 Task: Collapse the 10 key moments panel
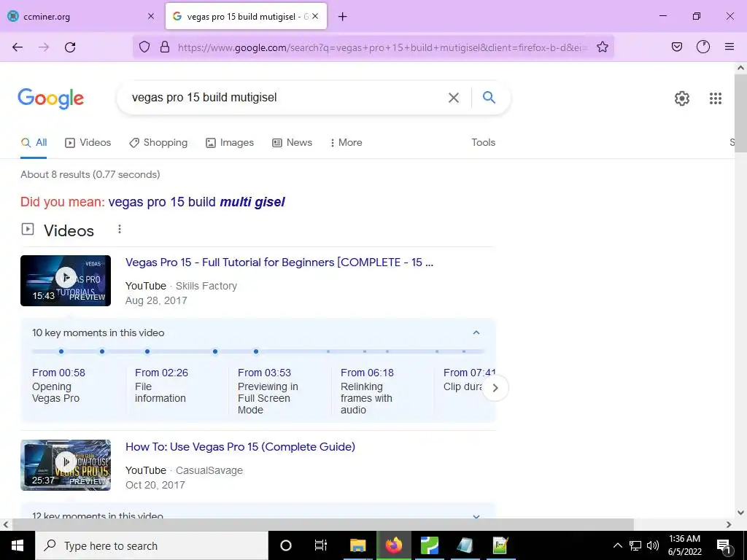click(476, 332)
